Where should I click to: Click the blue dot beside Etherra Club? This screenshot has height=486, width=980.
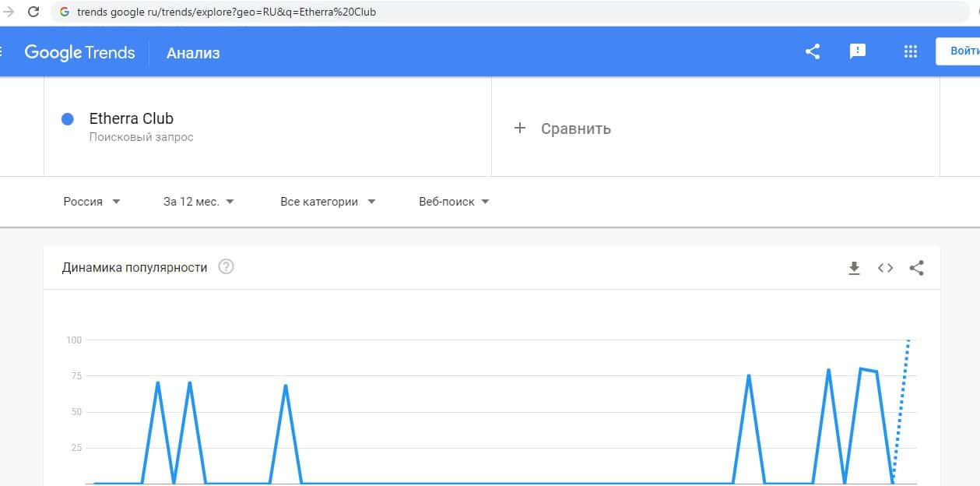[67, 119]
